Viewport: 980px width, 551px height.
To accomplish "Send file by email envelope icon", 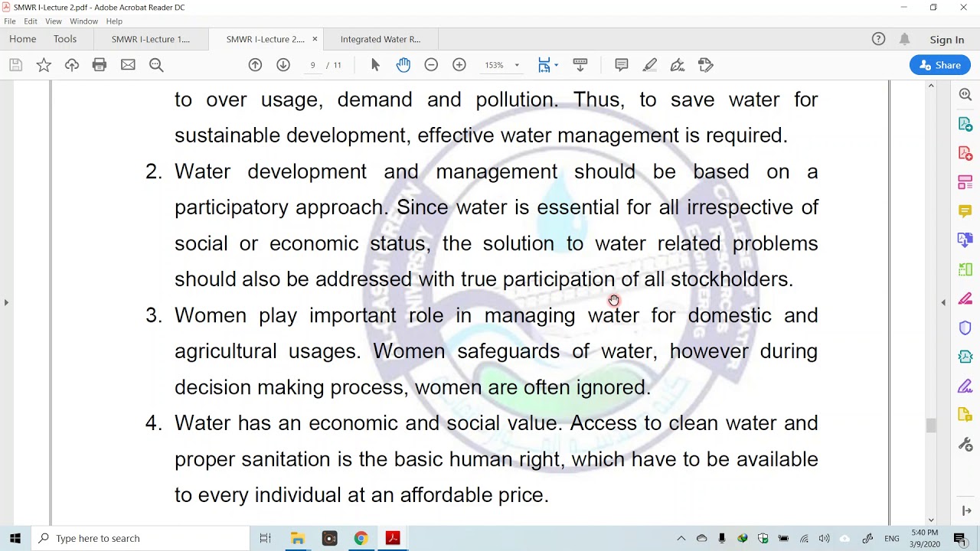I will 128,65.
